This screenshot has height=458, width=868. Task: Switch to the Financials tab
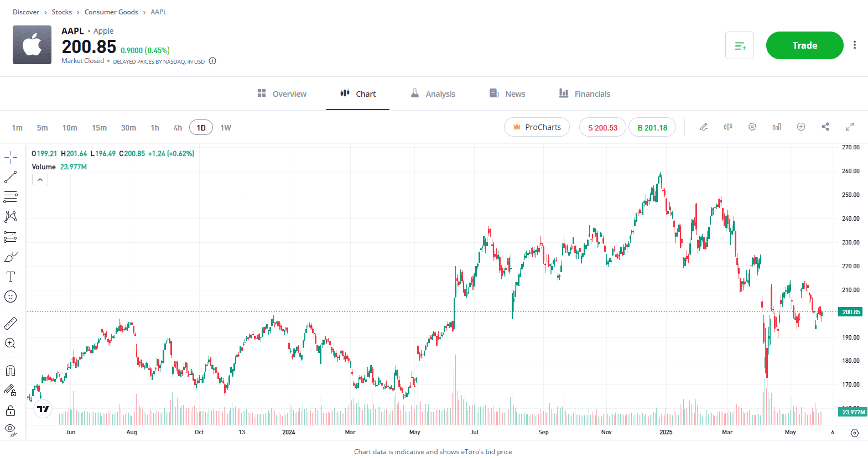click(x=585, y=93)
